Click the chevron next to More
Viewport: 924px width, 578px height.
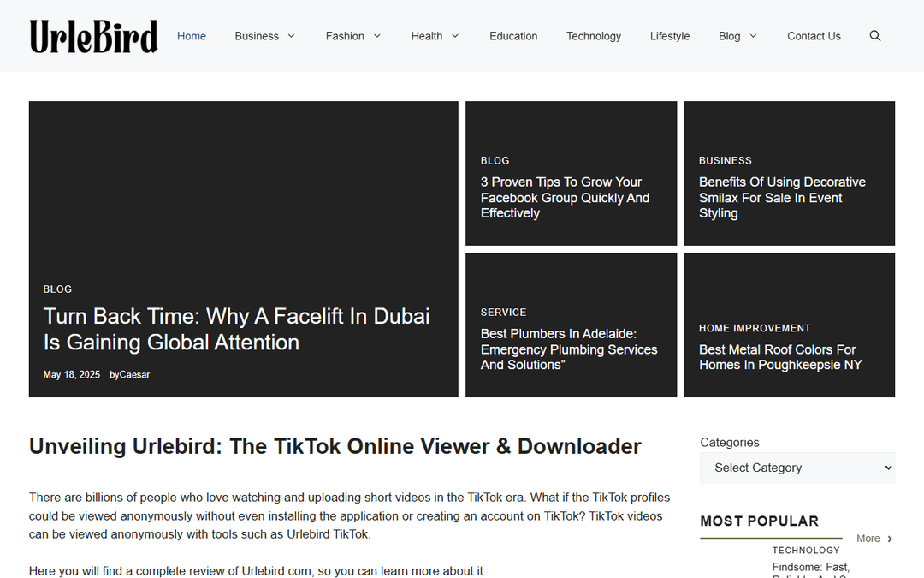click(x=890, y=539)
